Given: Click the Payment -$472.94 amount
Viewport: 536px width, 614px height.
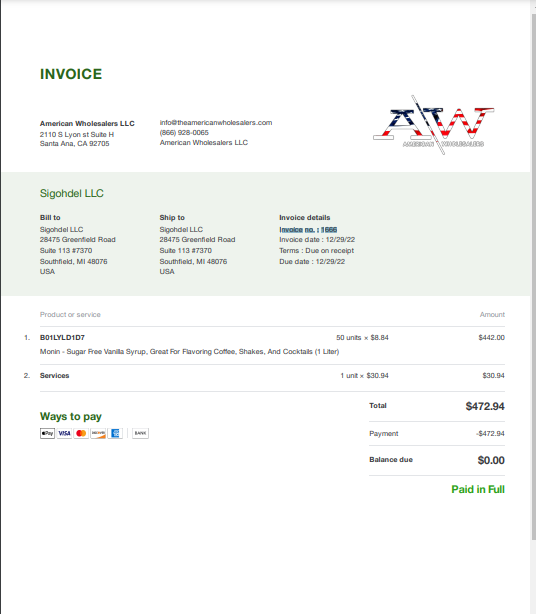Looking at the screenshot, I should [x=490, y=433].
